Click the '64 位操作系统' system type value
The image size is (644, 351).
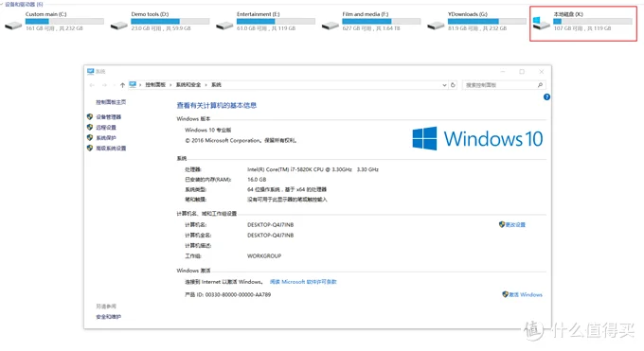pos(287,189)
